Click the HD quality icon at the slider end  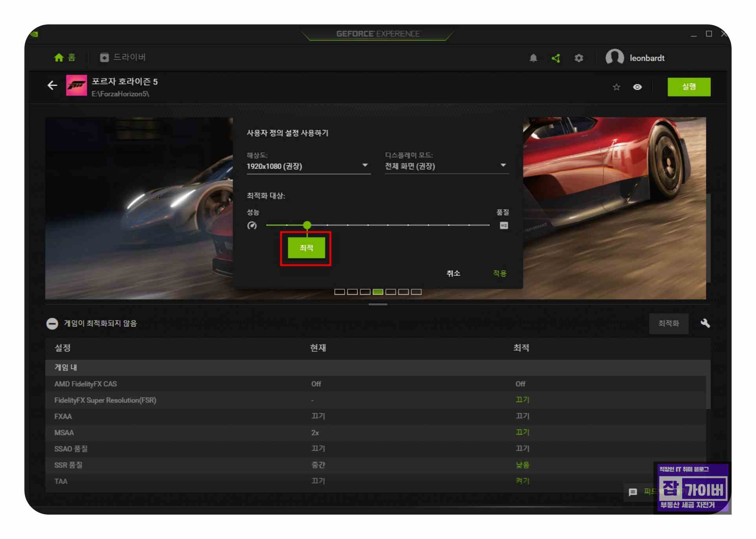pos(504,225)
